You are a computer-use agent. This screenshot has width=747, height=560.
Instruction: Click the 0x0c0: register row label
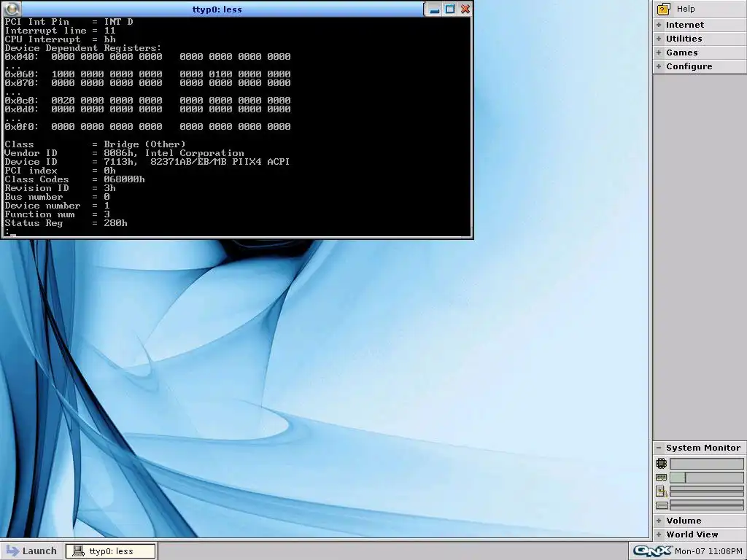[22, 101]
